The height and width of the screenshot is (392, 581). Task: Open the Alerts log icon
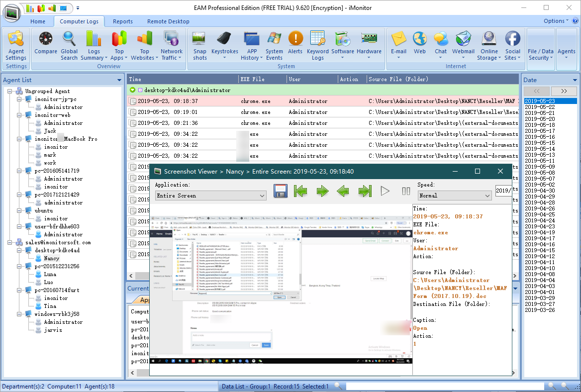tap(295, 45)
